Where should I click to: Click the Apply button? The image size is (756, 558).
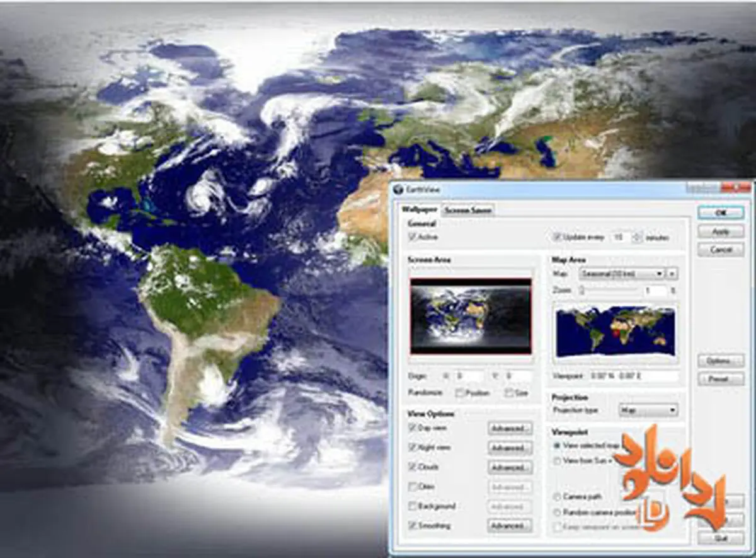pyautogui.click(x=721, y=232)
